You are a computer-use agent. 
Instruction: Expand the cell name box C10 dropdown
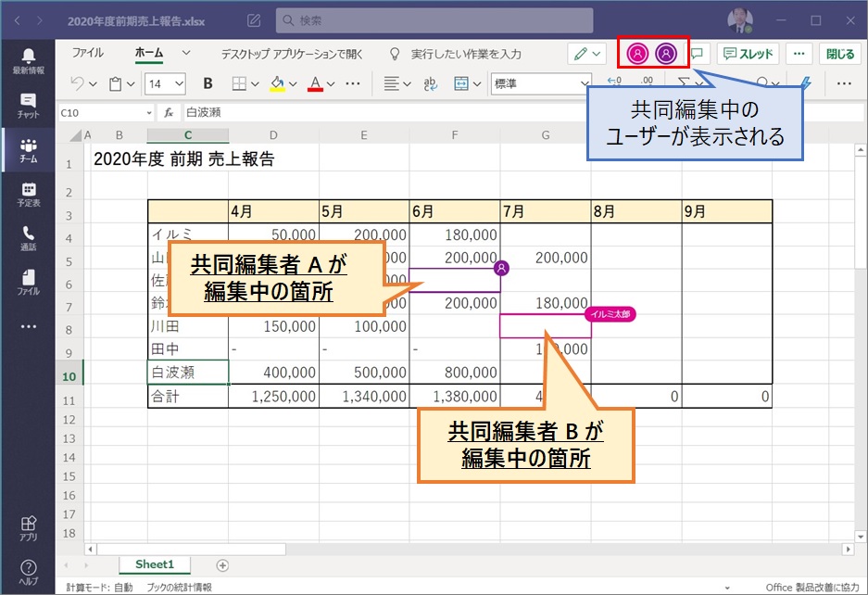click(x=148, y=112)
